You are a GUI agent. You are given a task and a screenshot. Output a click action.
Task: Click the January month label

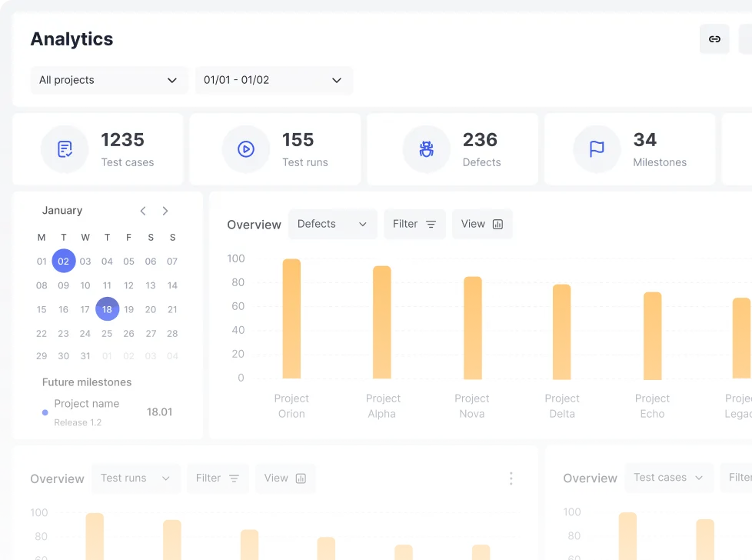[62, 210]
